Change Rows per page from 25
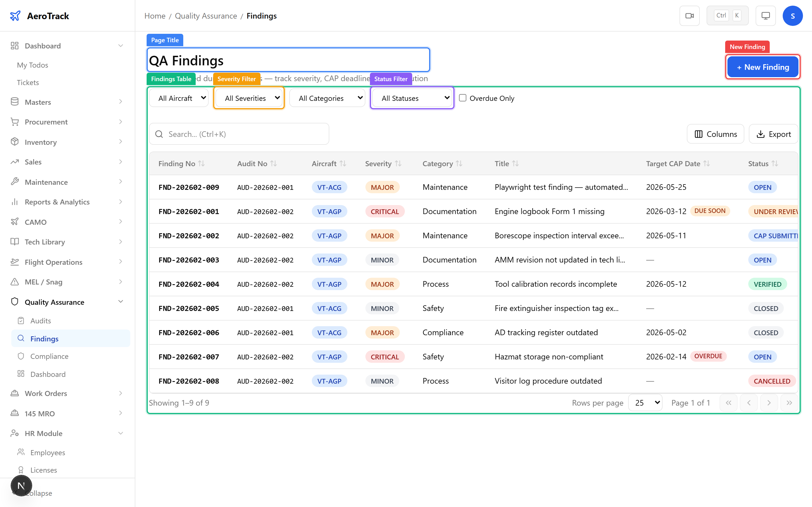This screenshot has width=812, height=507. click(645, 403)
